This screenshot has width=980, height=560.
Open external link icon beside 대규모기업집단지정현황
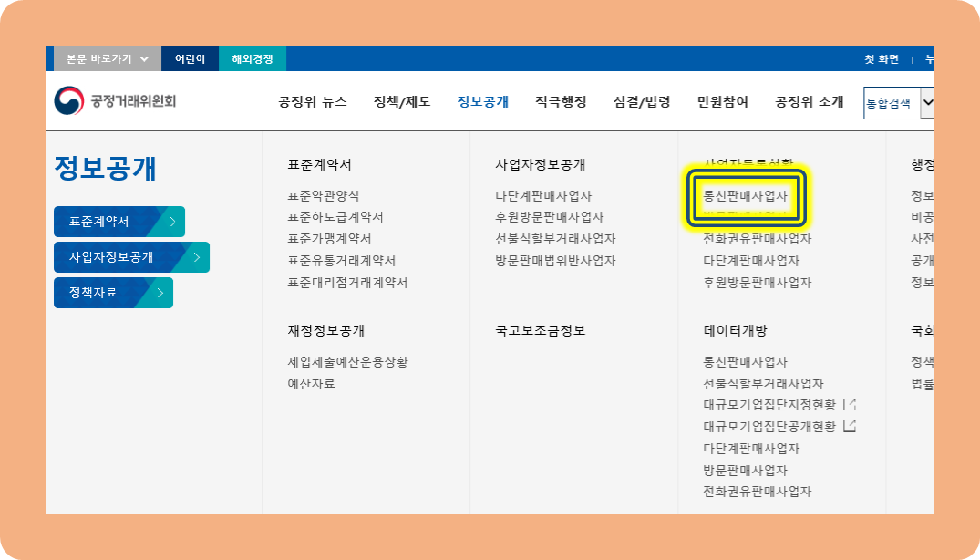[x=850, y=404]
